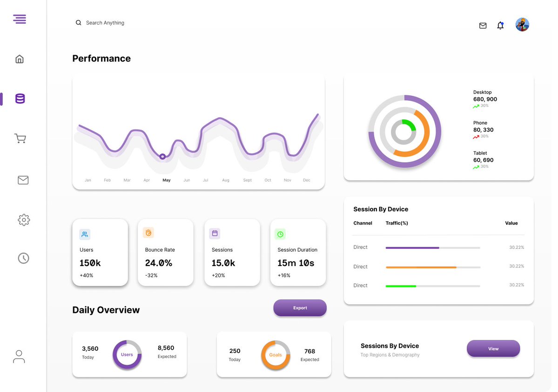The height and width of the screenshot is (392, 558).
Task: Select Jun on the chart axis
Action: click(187, 180)
